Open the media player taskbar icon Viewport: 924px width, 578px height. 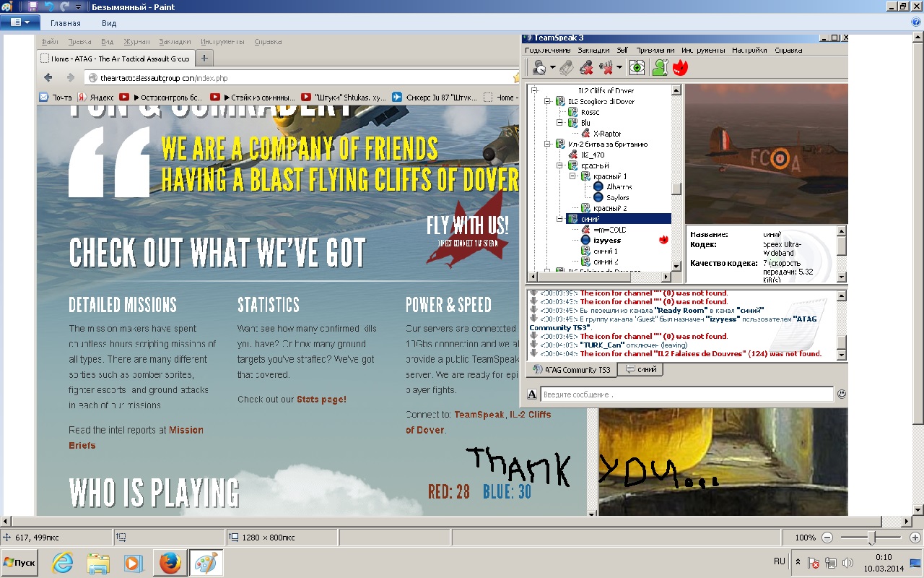(134, 563)
